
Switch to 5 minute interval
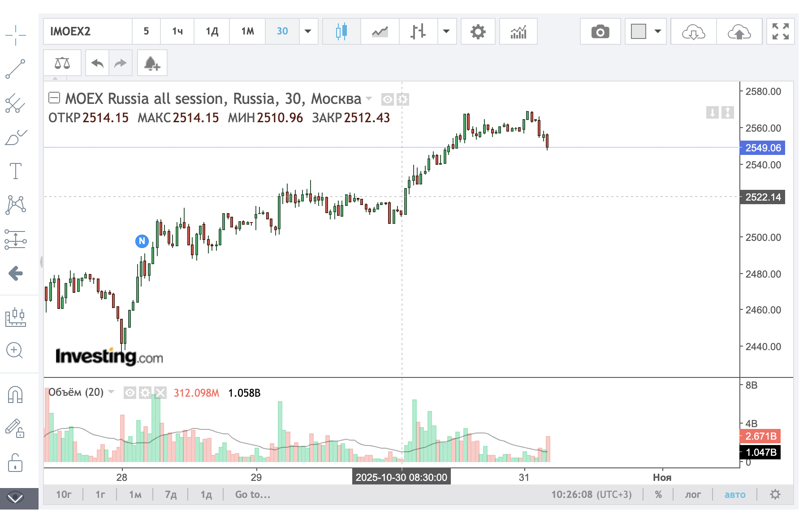click(146, 31)
